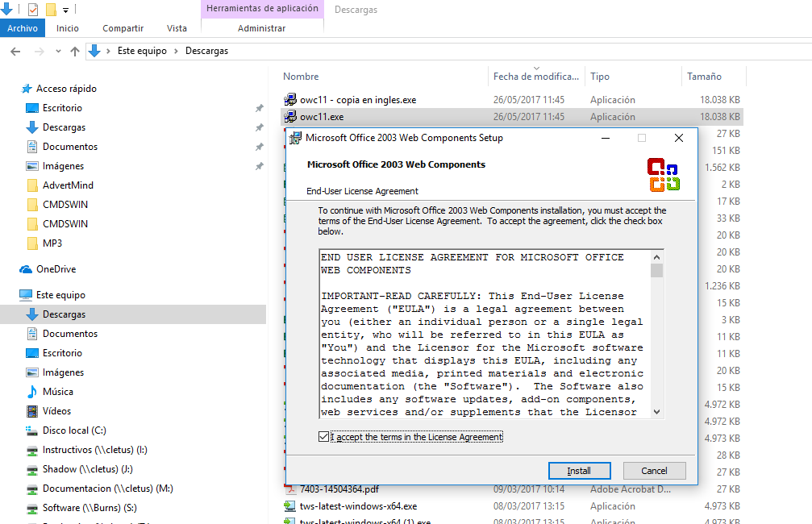
Task: Minimize the Office Web Components Setup dialog
Action: click(x=606, y=138)
